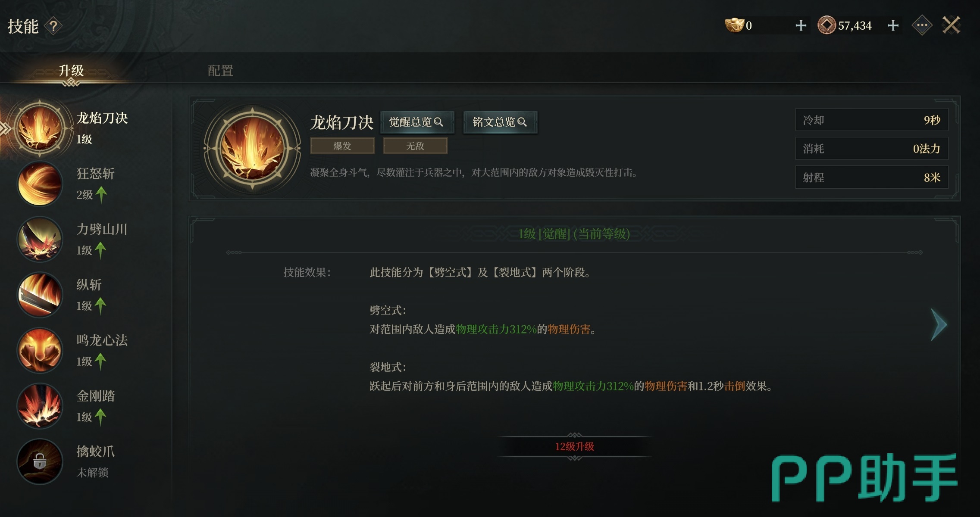The height and width of the screenshot is (517, 980).
Task: Select the 金刚踏 skill icon
Action: click(40, 406)
